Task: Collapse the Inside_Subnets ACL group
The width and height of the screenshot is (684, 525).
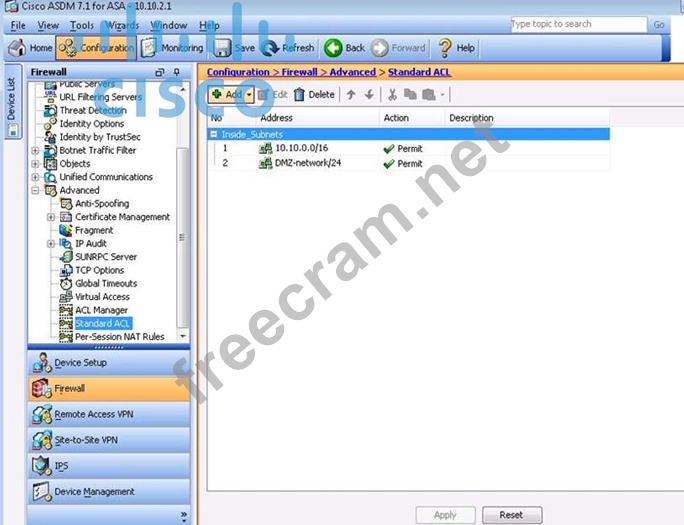Action: [214, 134]
